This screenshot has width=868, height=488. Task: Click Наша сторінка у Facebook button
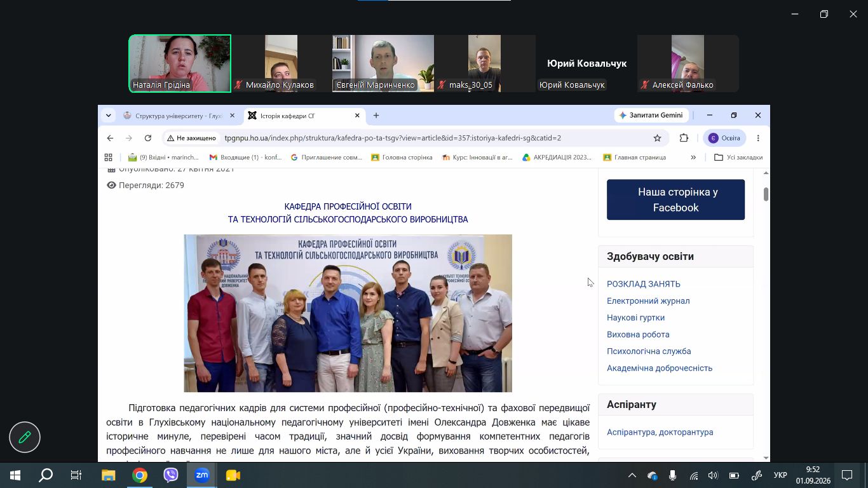675,200
